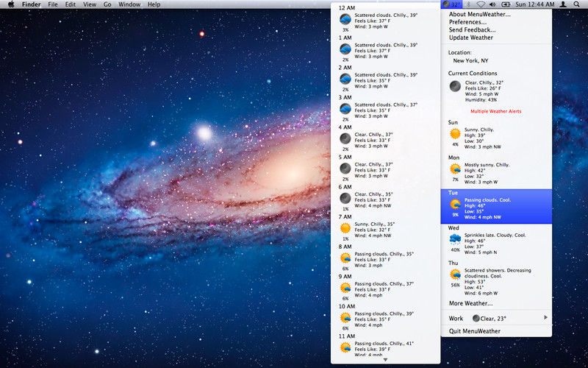Open the Edit menu

[x=70, y=4]
